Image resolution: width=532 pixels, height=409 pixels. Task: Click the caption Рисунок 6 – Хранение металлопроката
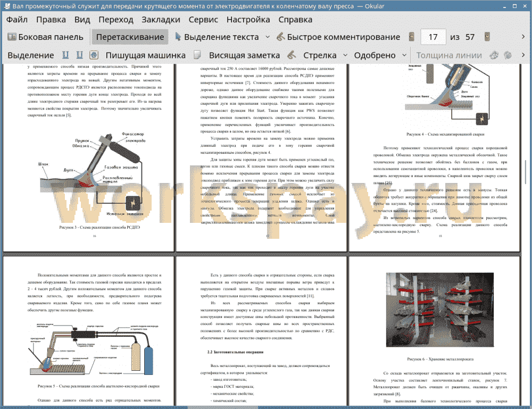click(x=440, y=359)
